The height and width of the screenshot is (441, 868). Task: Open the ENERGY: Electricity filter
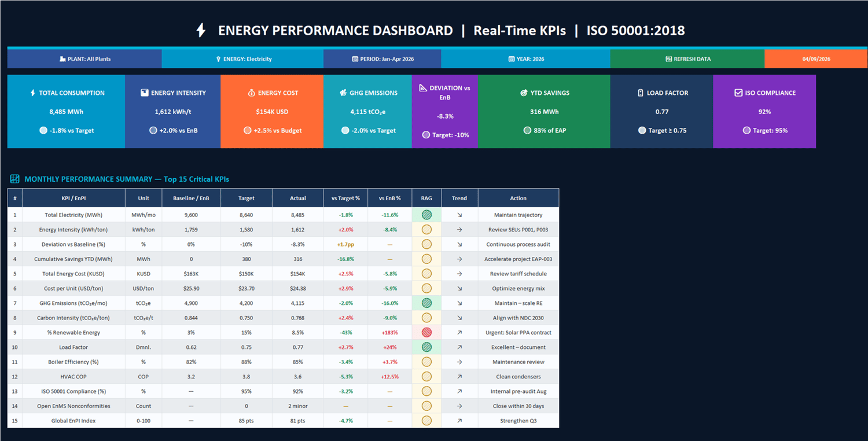coord(242,59)
